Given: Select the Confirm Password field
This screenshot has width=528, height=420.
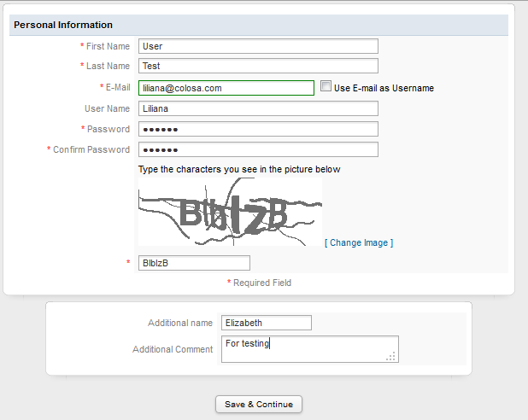Looking at the screenshot, I should [x=258, y=149].
